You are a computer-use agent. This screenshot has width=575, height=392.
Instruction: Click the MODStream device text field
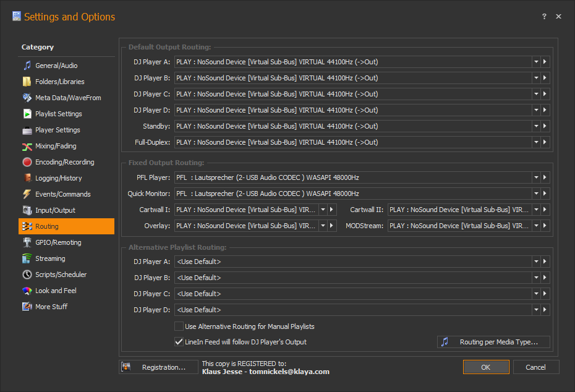coord(459,226)
